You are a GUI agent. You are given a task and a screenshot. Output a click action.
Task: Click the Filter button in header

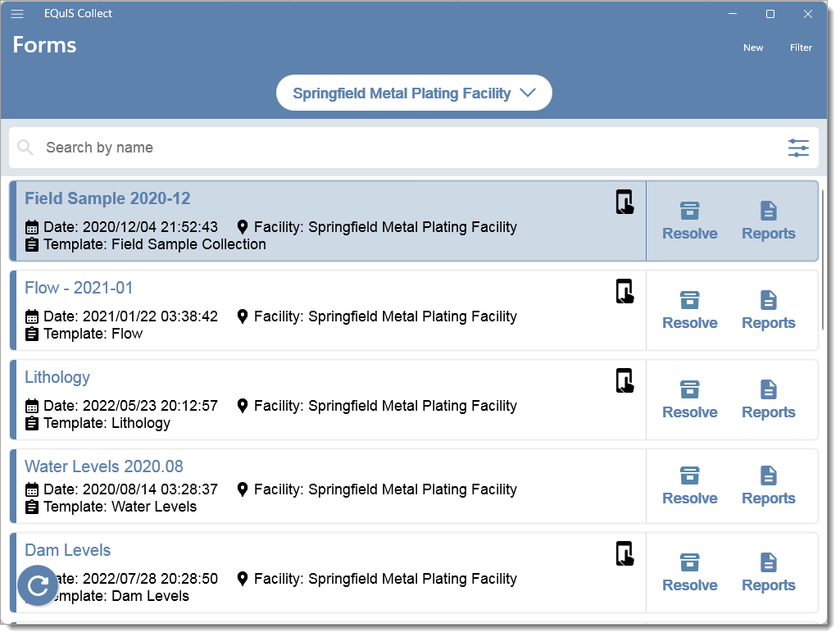(x=801, y=48)
